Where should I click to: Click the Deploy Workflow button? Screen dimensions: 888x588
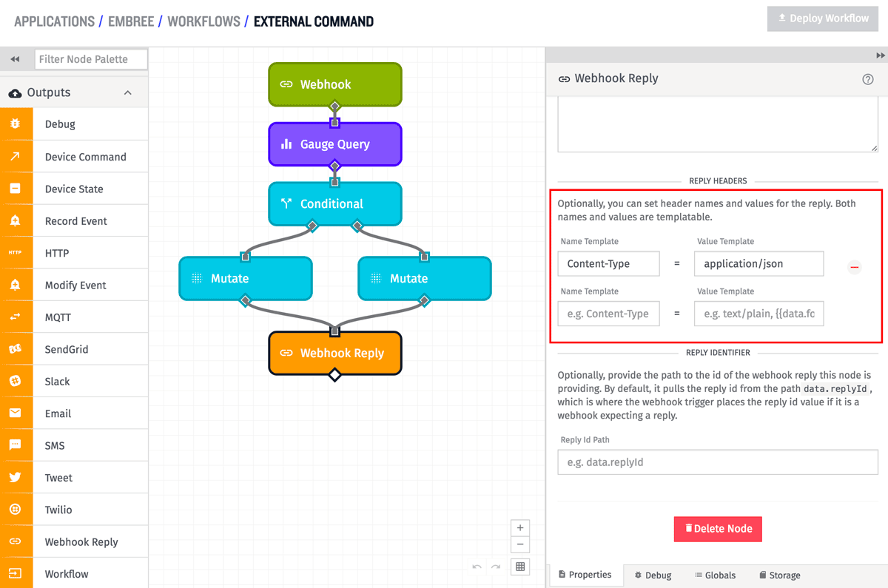pos(823,18)
